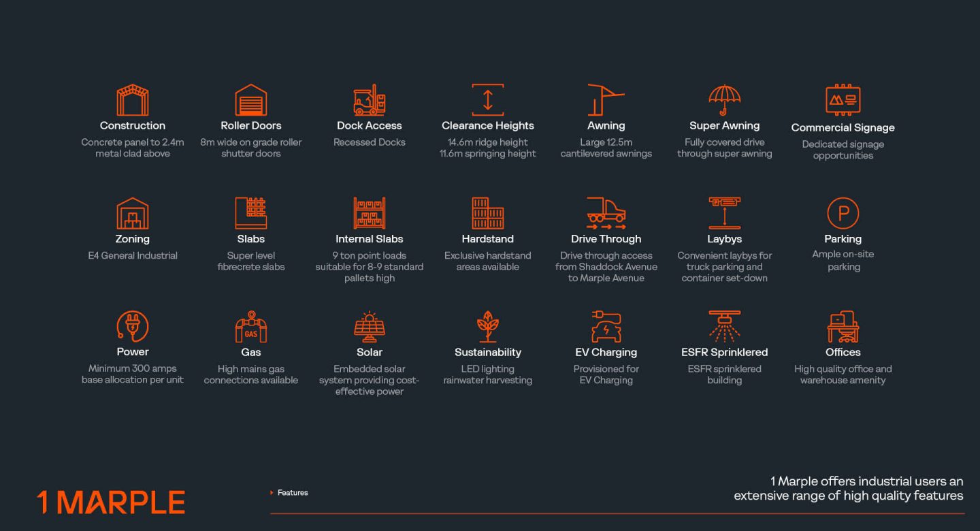Click the "Construction" heading text
The height and width of the screenshot is (531, 980).
pos(133,126)
